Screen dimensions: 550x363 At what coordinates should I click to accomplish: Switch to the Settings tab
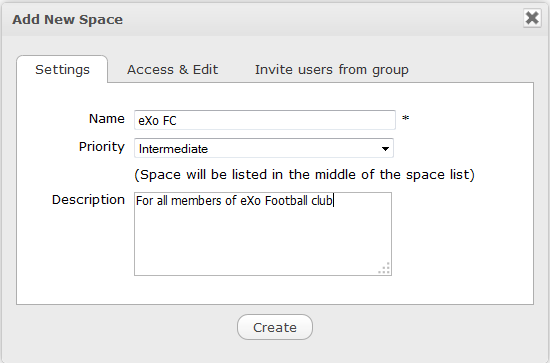tap(62, 69)
